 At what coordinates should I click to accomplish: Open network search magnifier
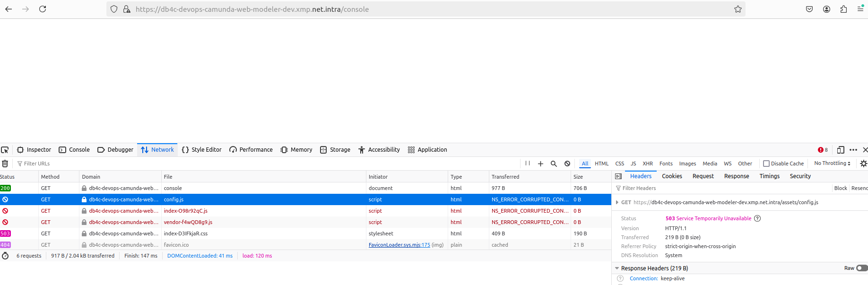(554, 164)
